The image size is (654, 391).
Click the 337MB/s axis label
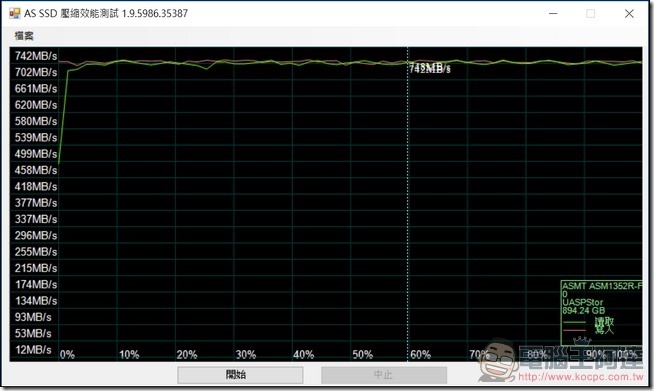(36, 219)
